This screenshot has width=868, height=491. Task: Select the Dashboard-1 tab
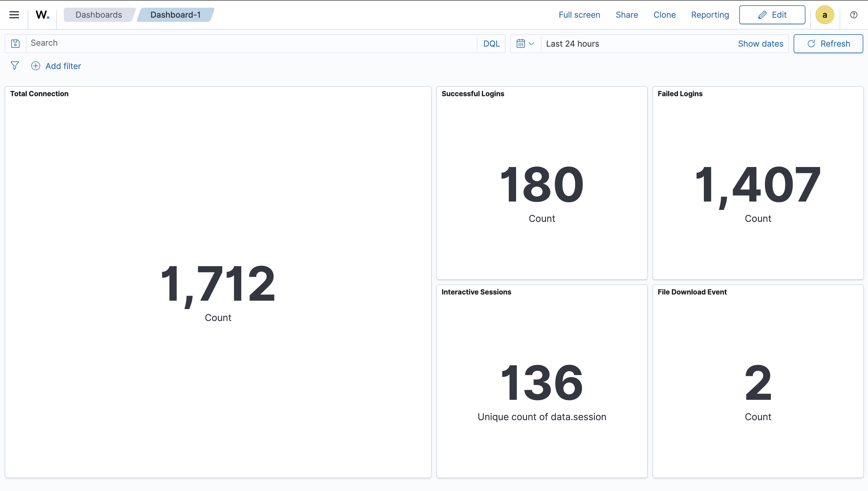tap(175, 14)
